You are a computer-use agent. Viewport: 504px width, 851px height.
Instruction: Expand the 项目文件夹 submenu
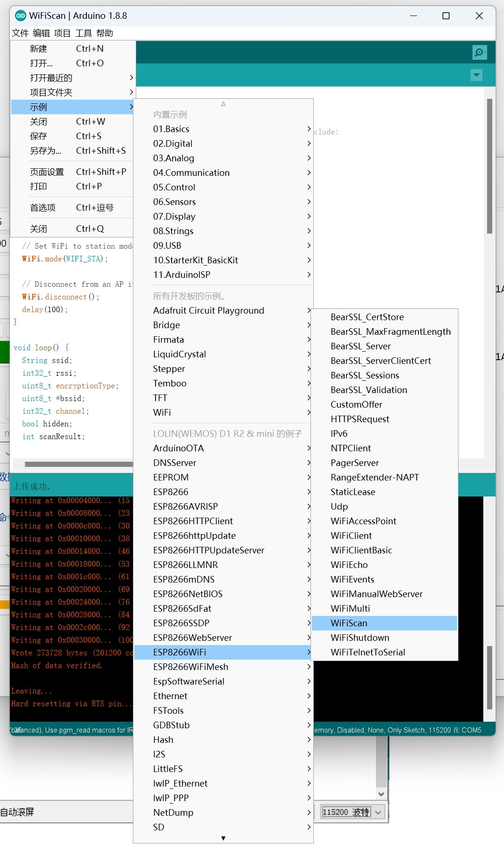[x=72, y=92]
